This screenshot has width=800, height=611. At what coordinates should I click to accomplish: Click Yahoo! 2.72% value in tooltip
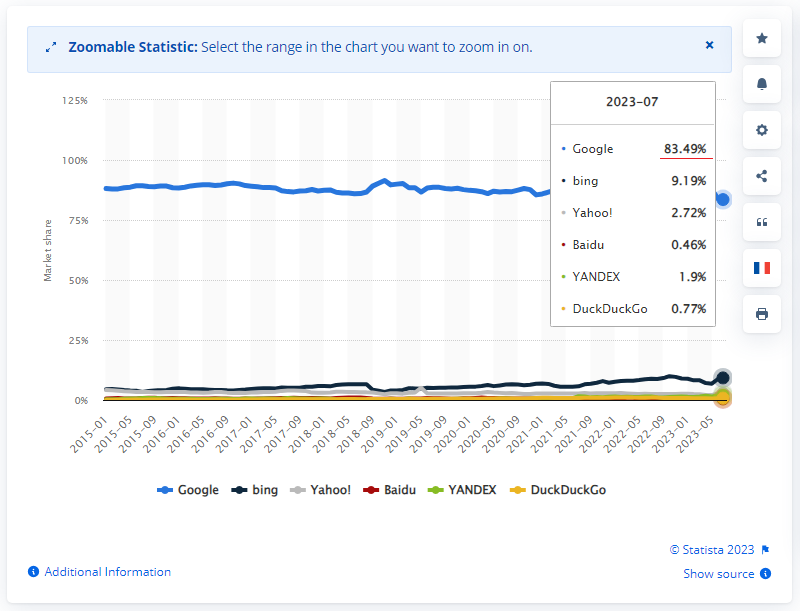688,213
